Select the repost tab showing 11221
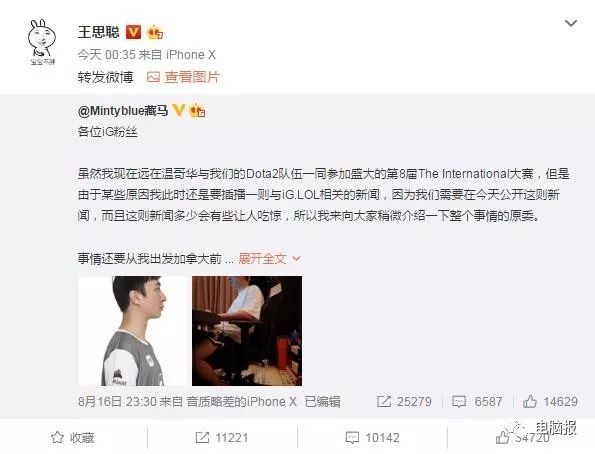Image resolution: width=595 pixels, height=454 pixels. pos(222,438)
